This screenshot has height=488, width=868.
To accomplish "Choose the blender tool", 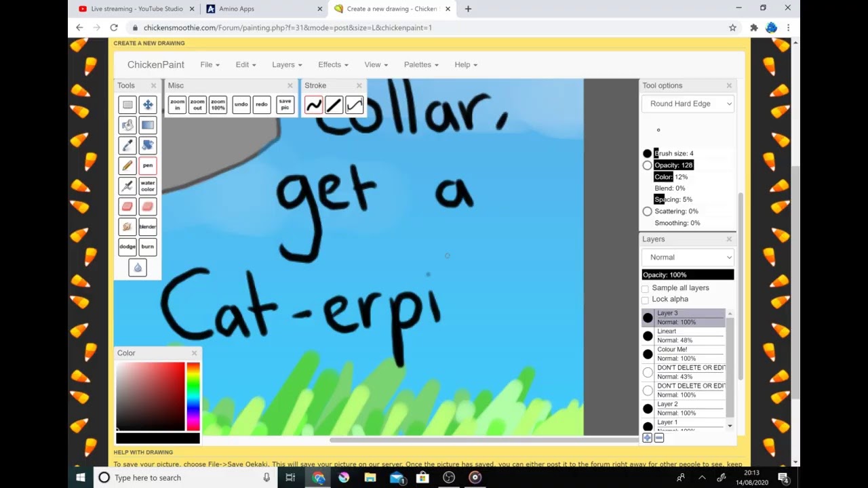I will click(148, 226).
